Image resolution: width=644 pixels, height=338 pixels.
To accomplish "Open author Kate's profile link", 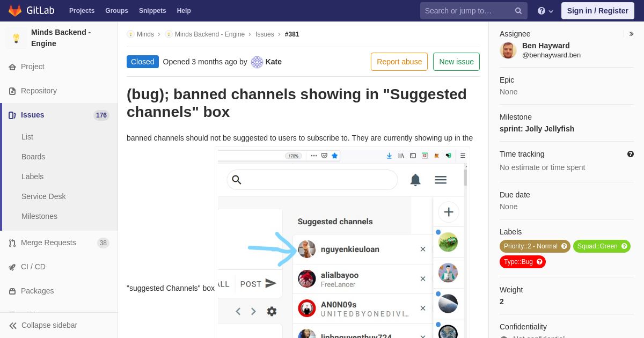I will tap(274, 62).
